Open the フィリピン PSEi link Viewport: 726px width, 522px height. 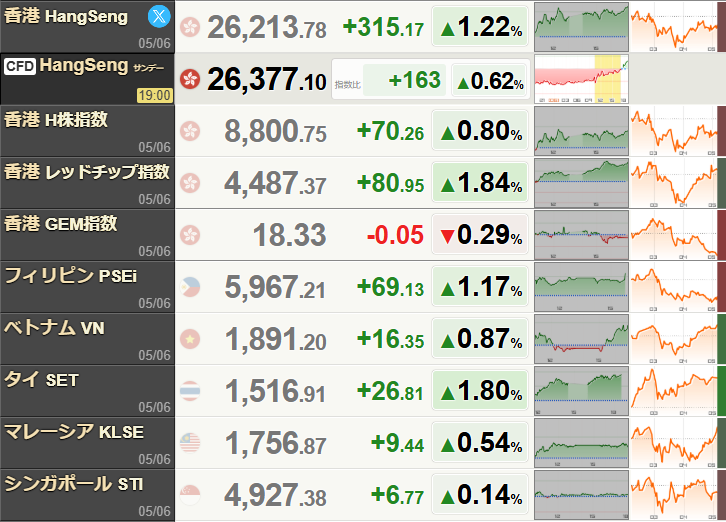click(x=71, y=276)
